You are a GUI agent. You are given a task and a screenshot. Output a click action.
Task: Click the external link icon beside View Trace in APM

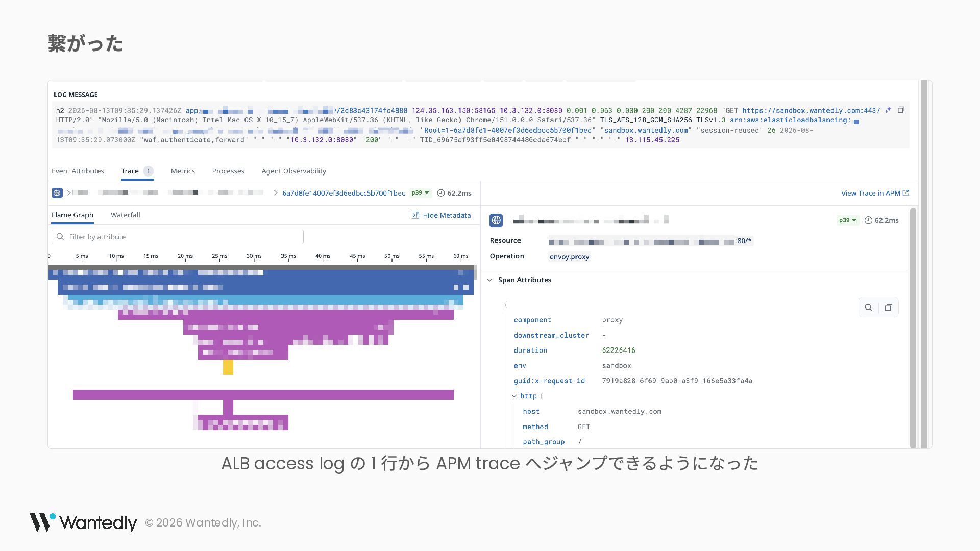[x=906, y=193]
